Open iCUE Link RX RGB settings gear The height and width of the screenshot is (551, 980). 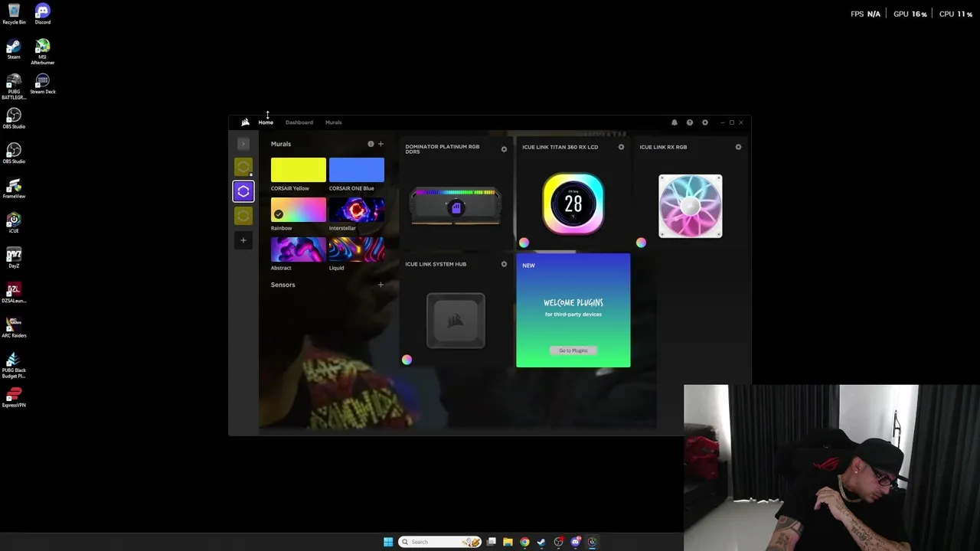coord(738,147)
